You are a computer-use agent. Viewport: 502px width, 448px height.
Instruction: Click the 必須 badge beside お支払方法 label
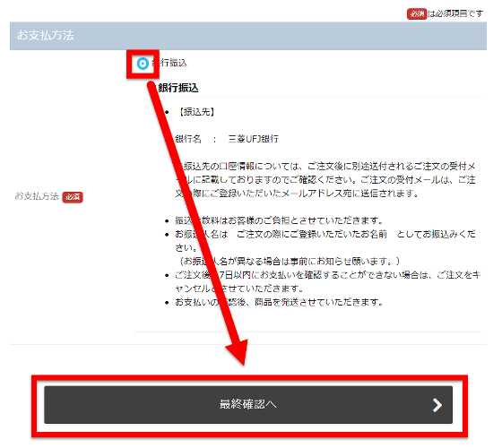point(73,197)
